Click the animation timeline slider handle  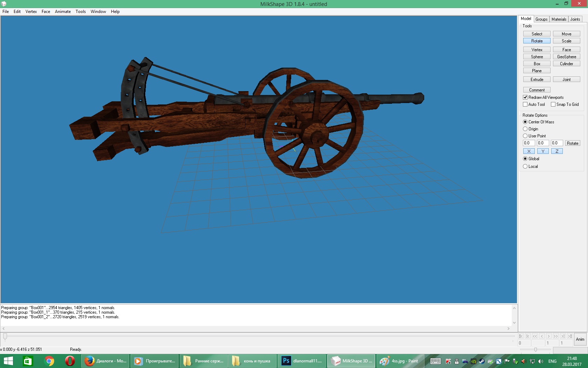coord(5,336)
